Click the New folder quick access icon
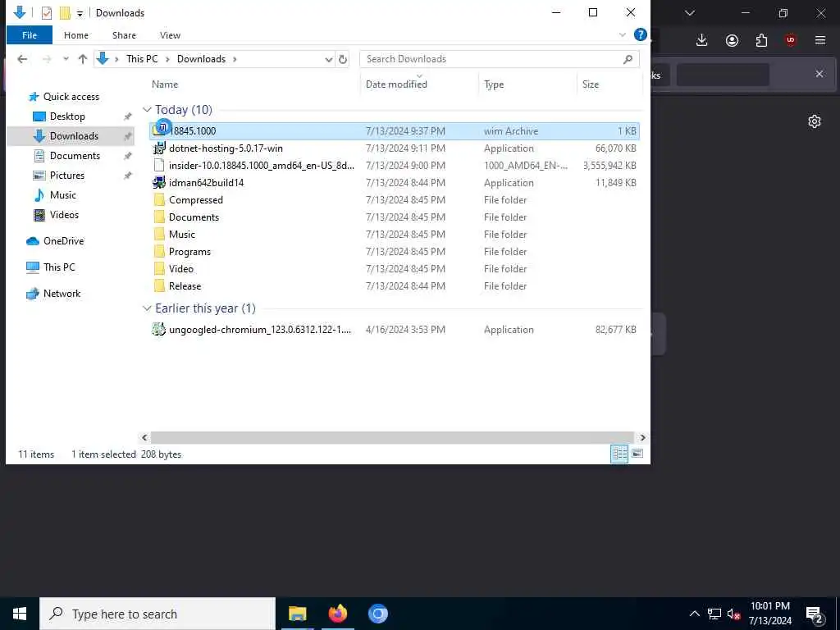Viewport: 840px width, 630px height. (65, 13)
